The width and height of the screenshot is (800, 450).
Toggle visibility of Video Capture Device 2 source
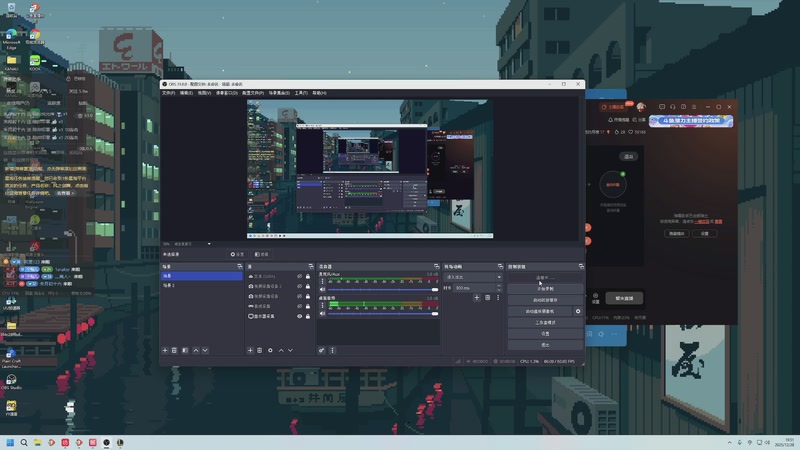299,286
